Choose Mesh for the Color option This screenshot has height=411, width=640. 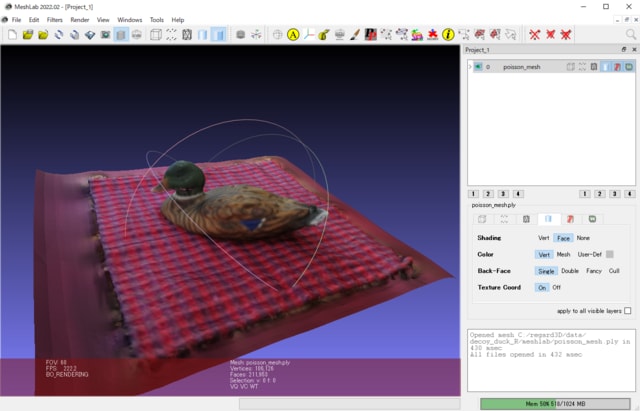[563, 254]
